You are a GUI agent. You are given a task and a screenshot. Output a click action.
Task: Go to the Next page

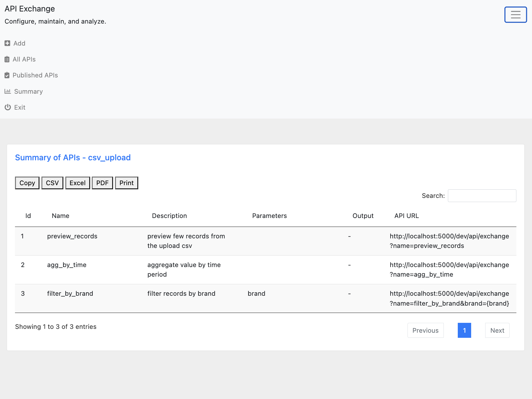[497, 330]
